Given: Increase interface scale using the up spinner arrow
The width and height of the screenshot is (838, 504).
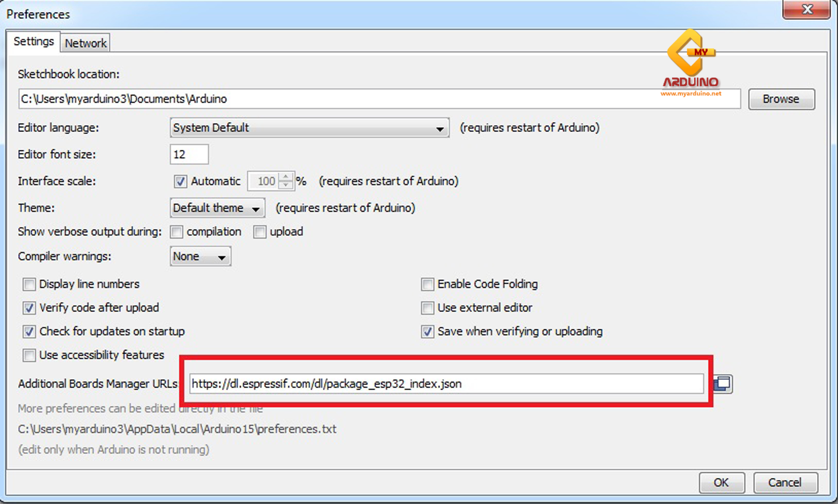Looking at the screenshot, I should [286, 177].
